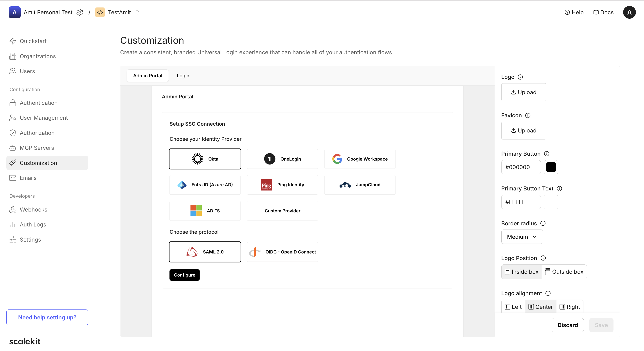Screen dimensions: 644x351
Task: Click the Configure button
Action: pos(185,275)
